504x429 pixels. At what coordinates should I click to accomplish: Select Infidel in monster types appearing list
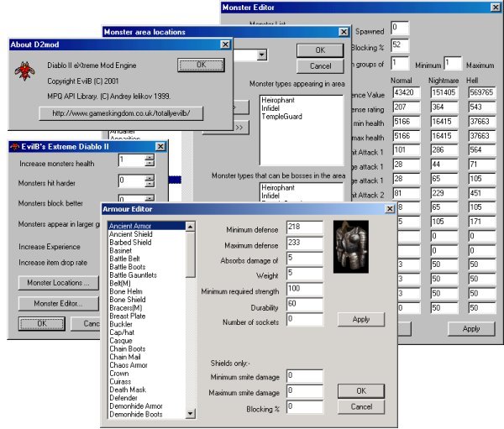tap(270, 108)
